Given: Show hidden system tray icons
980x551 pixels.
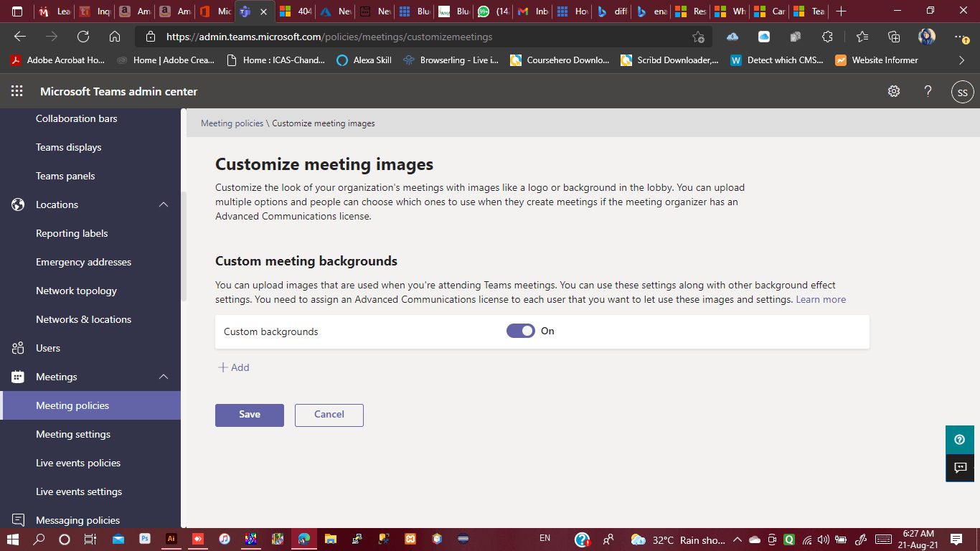Looking at the screenshot, I should pos(737,539).
